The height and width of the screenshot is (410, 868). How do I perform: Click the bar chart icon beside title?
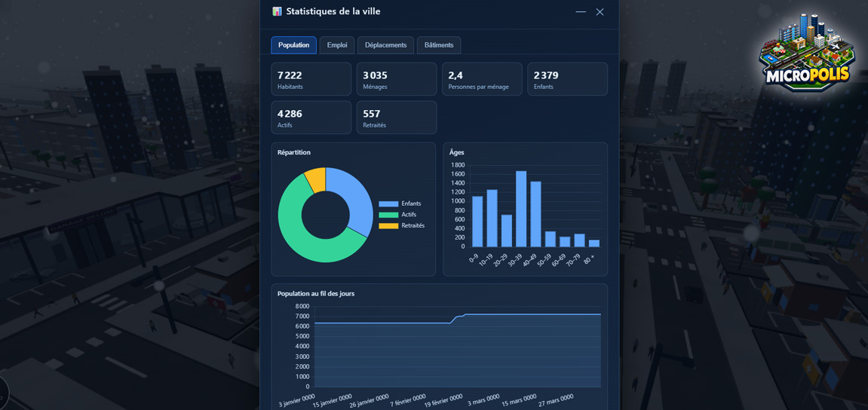click(x=278, y=11)
